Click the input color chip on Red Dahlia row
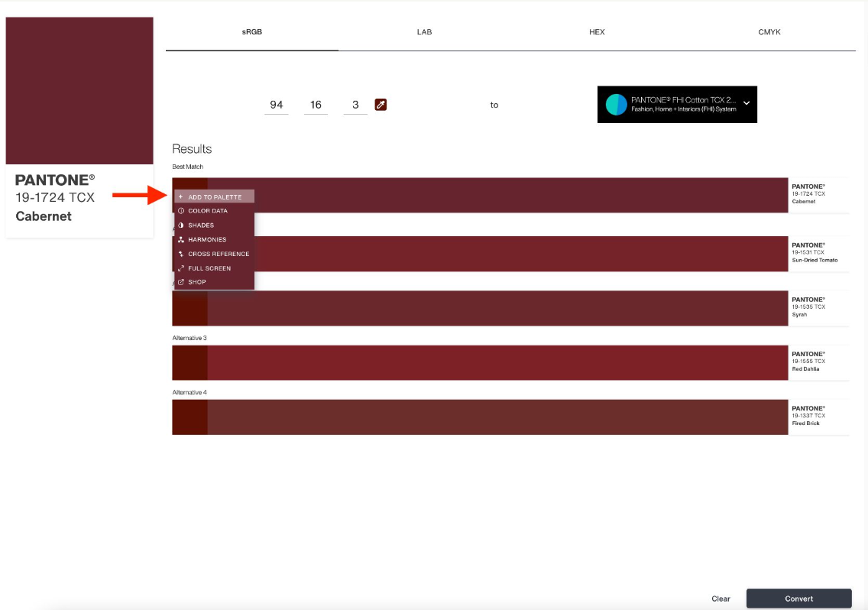The width and height of the screenshot is (868, 610). click(189, 362)
